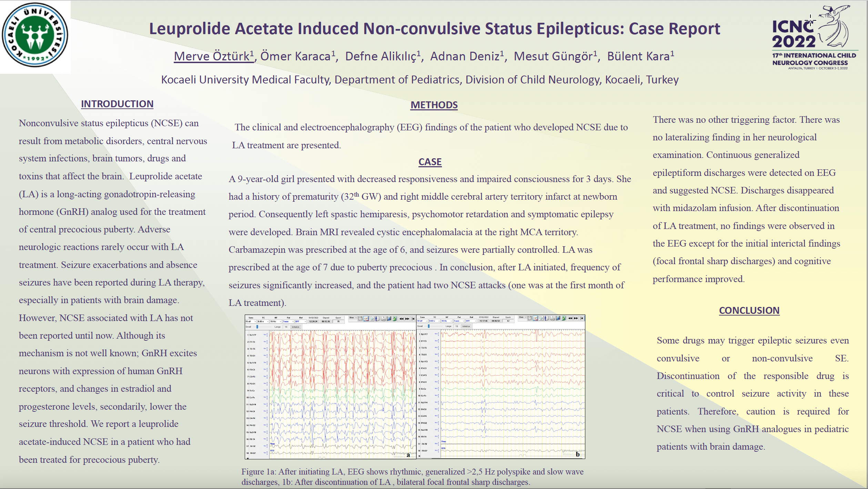Click author name Defne Alikılıç
This screenshot has width=868, height=489.
click(383, 56)
